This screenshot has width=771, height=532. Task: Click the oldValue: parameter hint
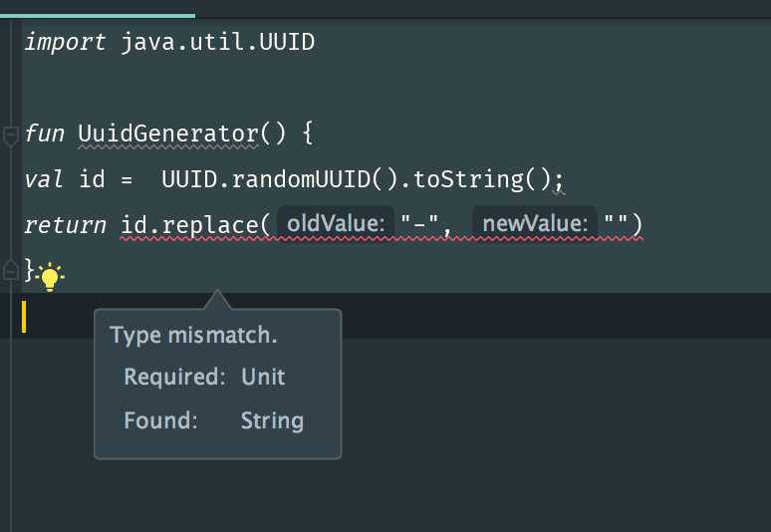pos(336,224)
